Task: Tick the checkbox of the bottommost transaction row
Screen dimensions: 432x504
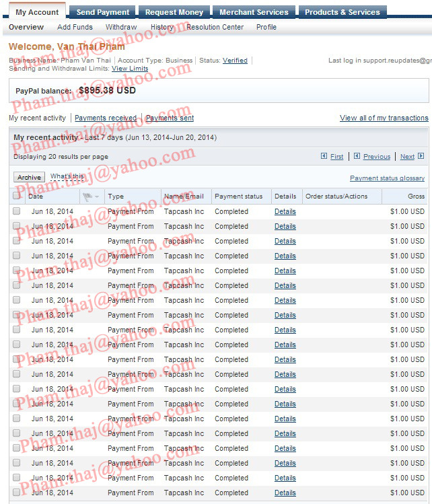Action: (x=16, y=492)
